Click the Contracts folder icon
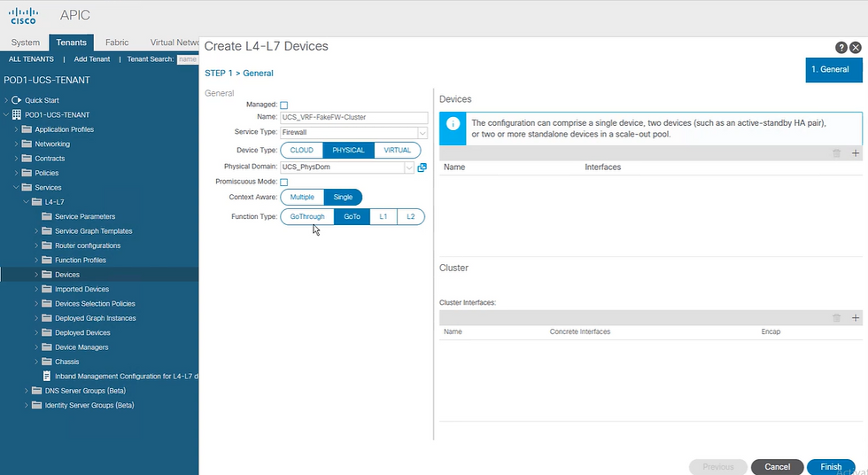 pos(27,159)
